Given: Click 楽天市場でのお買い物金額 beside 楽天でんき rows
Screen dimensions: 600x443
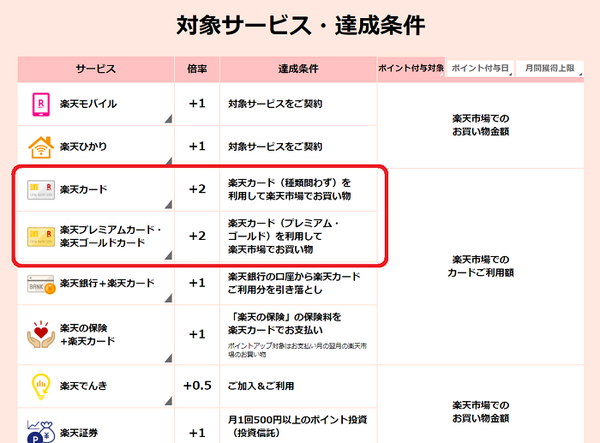Looking at the screenshot, I should click(481, 412).
